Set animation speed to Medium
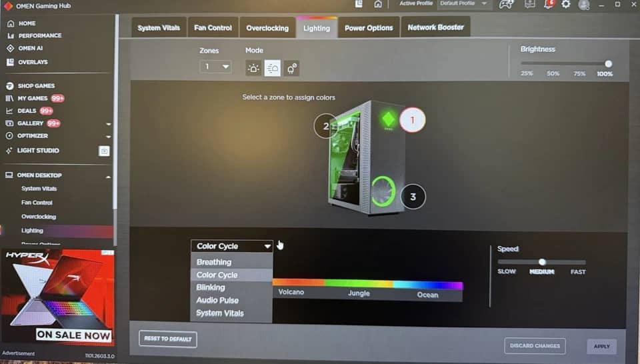Screen dimensions: 640x364 point(541,271)
